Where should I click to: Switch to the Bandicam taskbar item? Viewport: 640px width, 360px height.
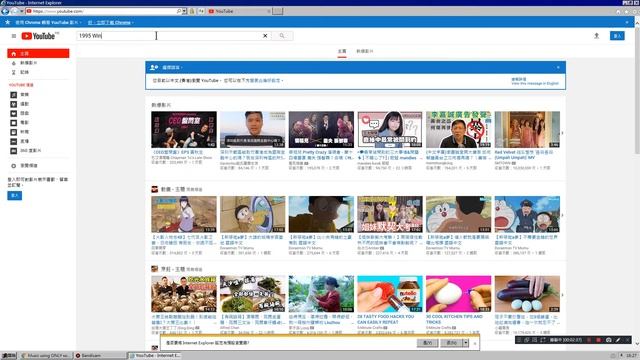tap(100, 356)
